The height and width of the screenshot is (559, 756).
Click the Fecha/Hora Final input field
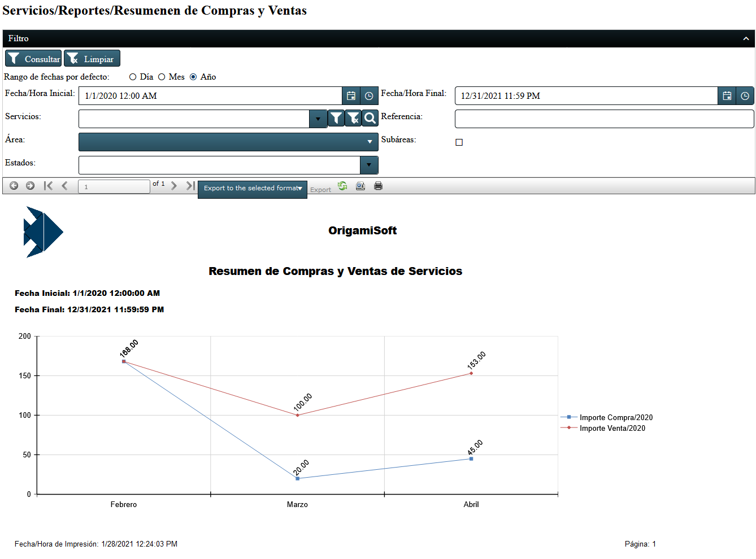[586, 95]
